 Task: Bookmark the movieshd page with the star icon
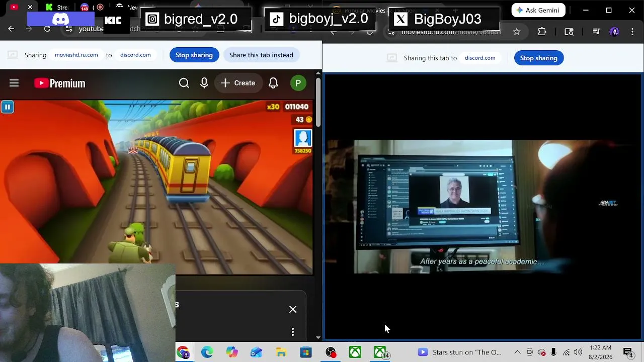point(517,32)
